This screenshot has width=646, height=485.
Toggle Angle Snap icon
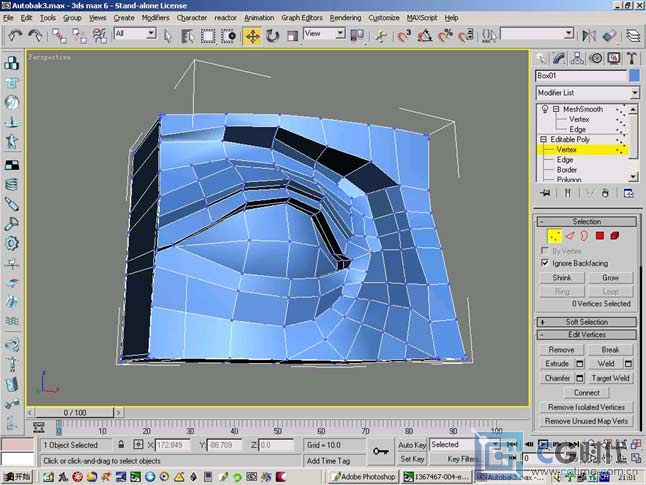(x=424, y=36)
